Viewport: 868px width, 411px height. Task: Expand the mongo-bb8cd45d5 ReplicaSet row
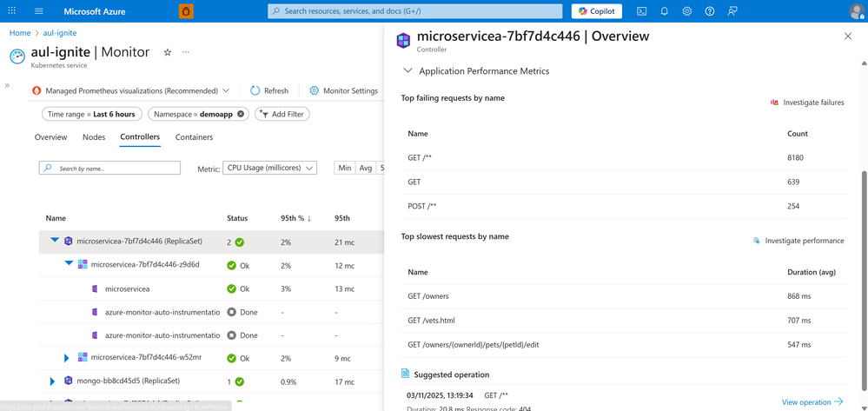[x=53, y=381]
